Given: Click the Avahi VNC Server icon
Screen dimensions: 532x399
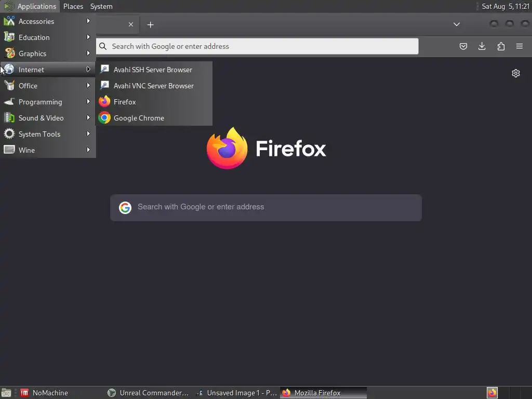Looking at the screenshot, I should [x=104, y=86].
